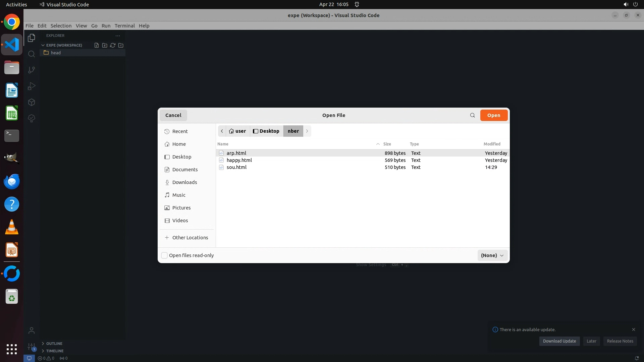The width and height of the screenshot is (644, 362).
Task: Launch Google Chrome from the dock
Action: (x=12, y=22)
